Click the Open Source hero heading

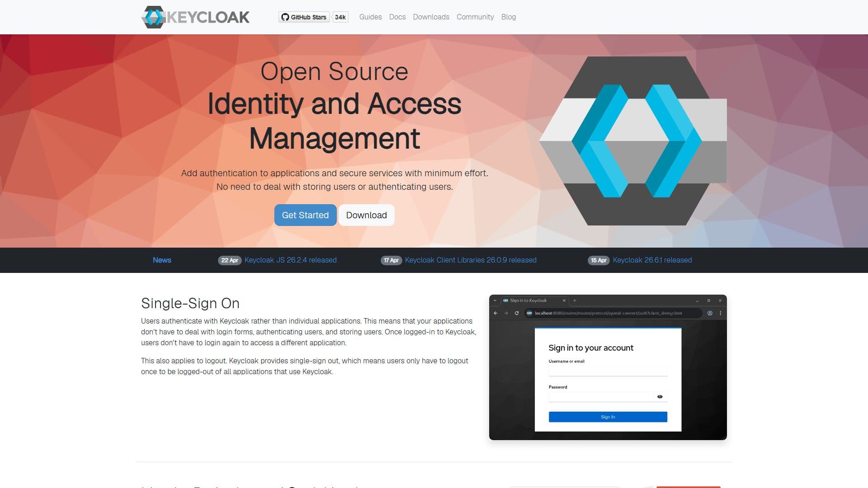click(x=335, y=71)
